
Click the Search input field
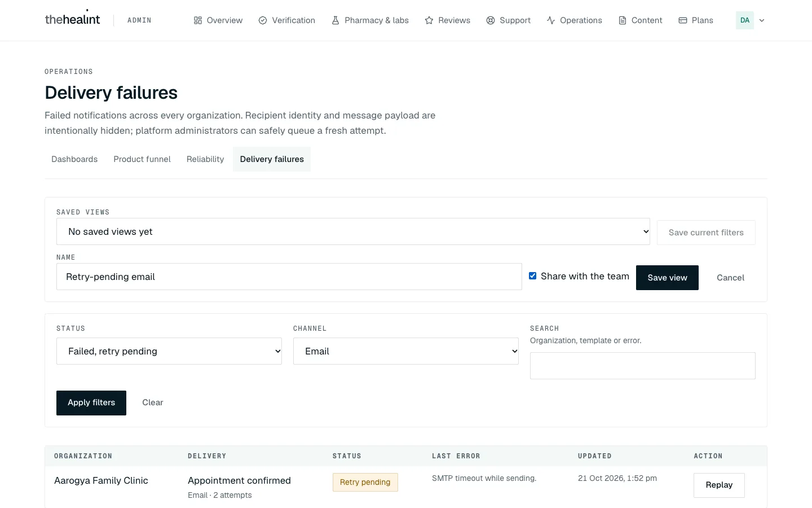[643, 366]
